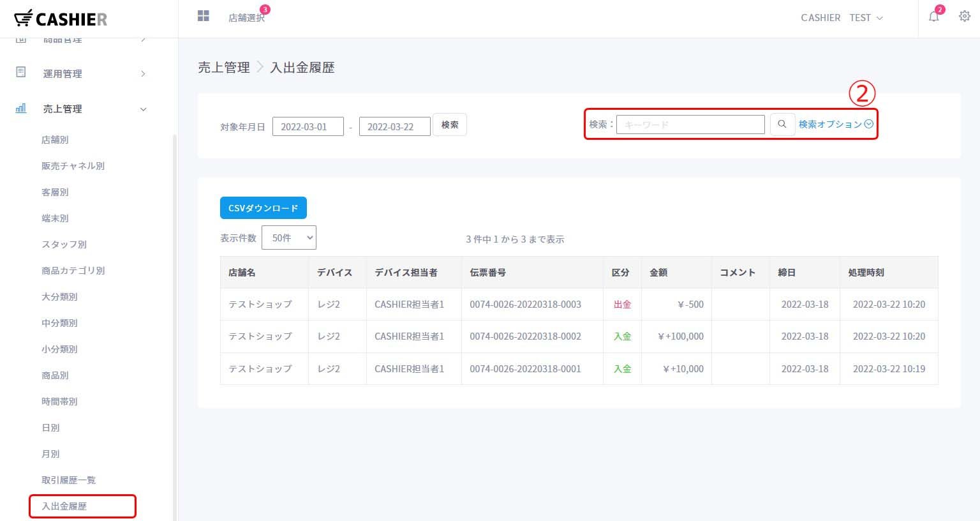
Task: Click the amount ¥+100,000
Action: click(x=681, y=336)
